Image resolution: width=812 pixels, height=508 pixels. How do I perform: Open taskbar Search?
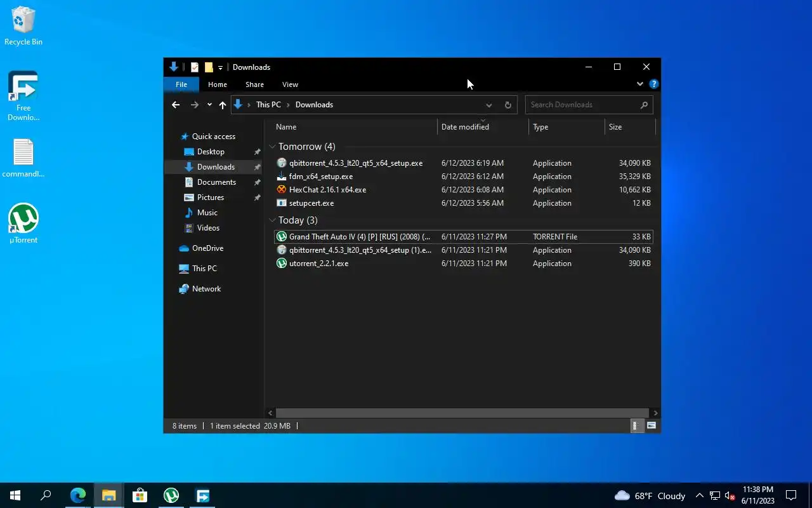click(46, 495)
